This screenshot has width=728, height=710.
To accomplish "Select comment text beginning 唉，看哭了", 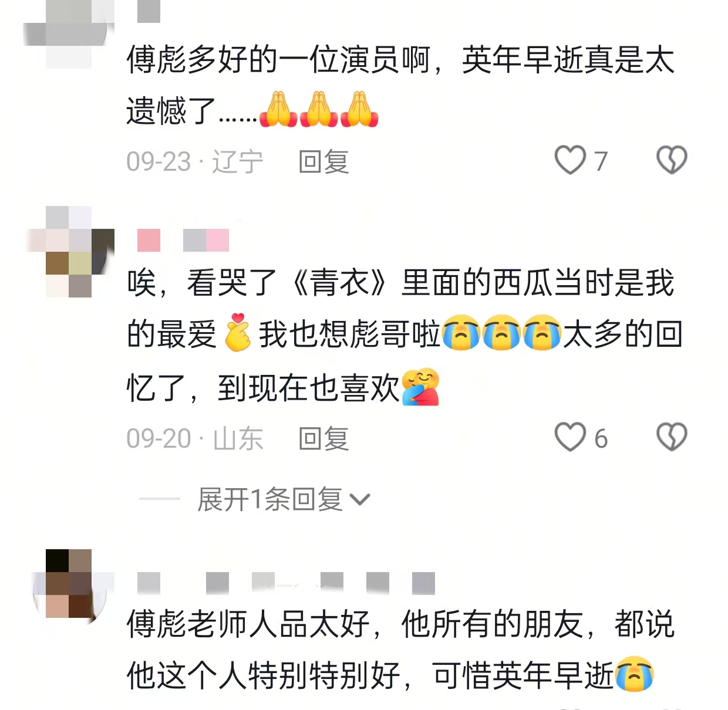I will click(x=405, y=334).
